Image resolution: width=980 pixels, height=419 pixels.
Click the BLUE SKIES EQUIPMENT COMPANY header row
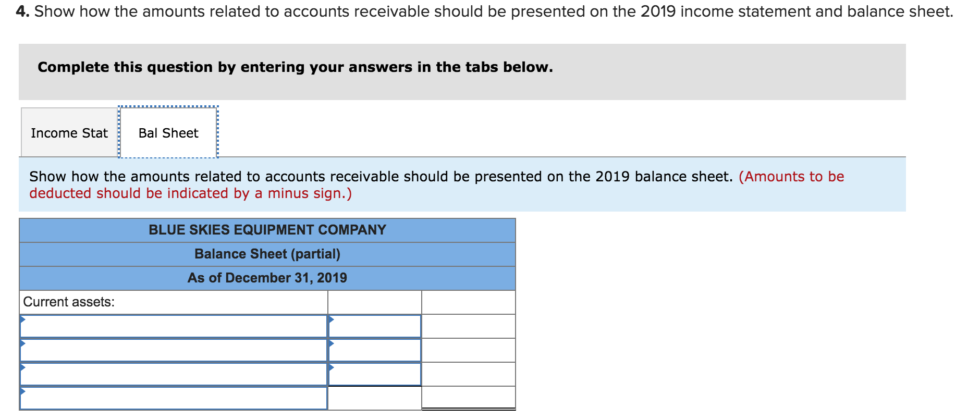point(267,229)
